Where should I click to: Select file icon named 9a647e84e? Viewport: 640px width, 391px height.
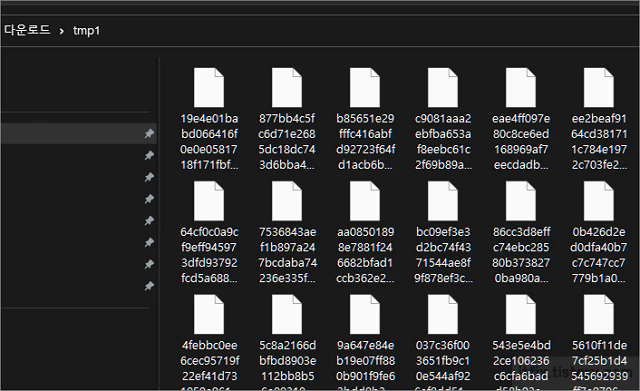[365, 315]
